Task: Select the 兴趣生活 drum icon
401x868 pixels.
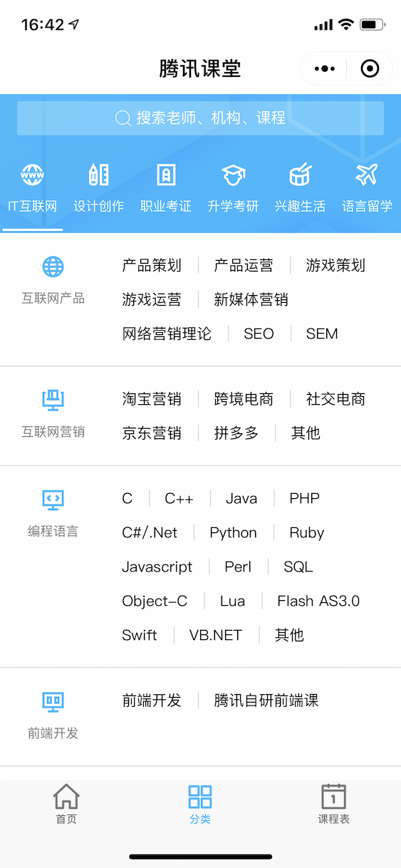Action: [x=300, y=174]
